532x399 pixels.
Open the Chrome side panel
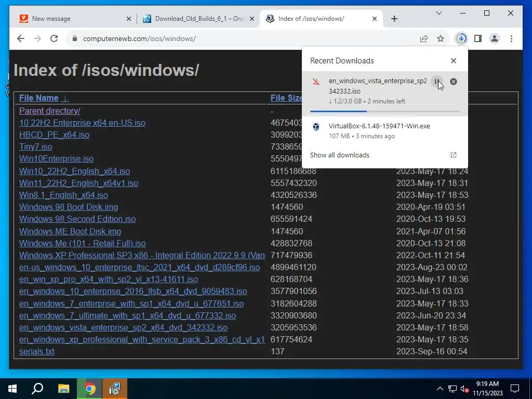pyautogui.click(x=478, y=38)
